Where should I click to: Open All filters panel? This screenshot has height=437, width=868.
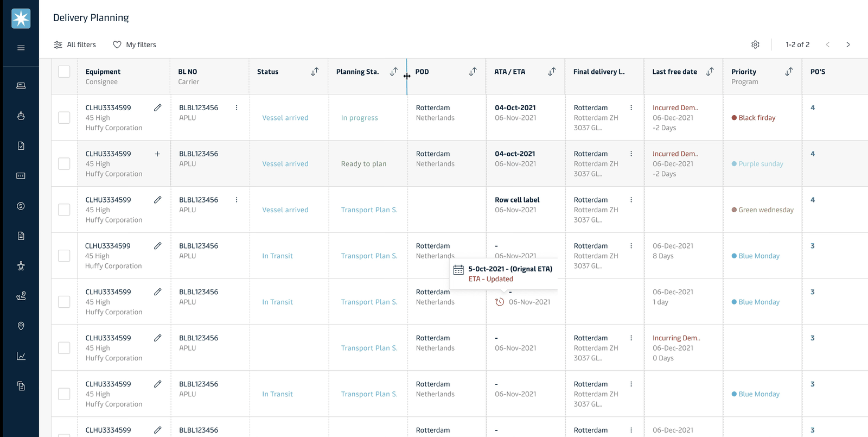click(75, 45)
